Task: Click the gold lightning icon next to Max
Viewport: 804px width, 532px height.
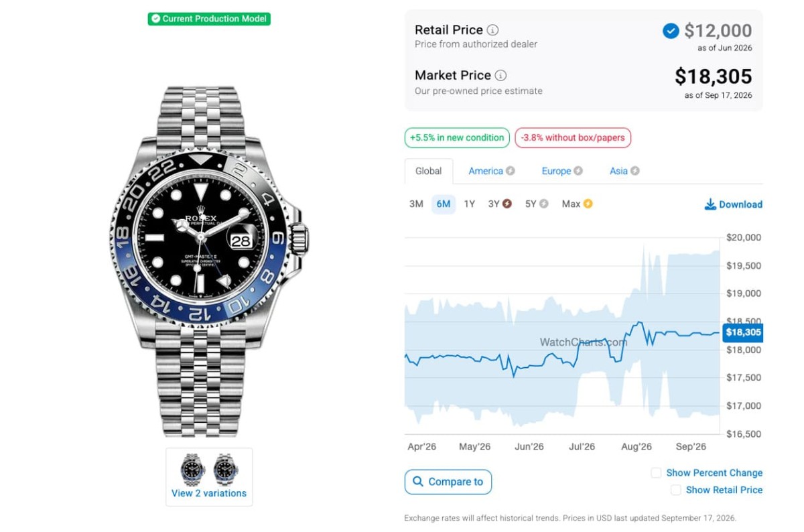Action: click(588, 204)
